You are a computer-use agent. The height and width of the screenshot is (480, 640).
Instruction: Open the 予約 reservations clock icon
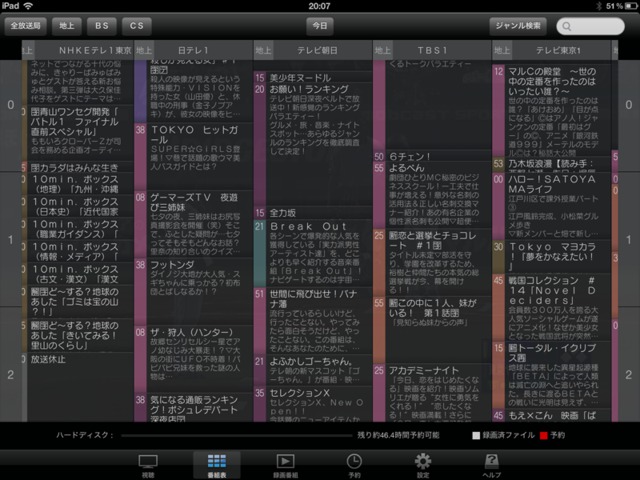pos(354,461)
